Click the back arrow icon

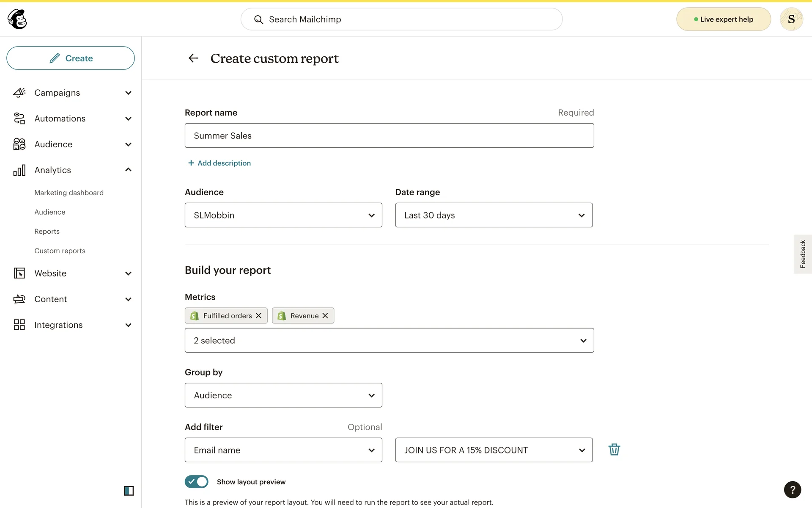[x=193, y=58]
